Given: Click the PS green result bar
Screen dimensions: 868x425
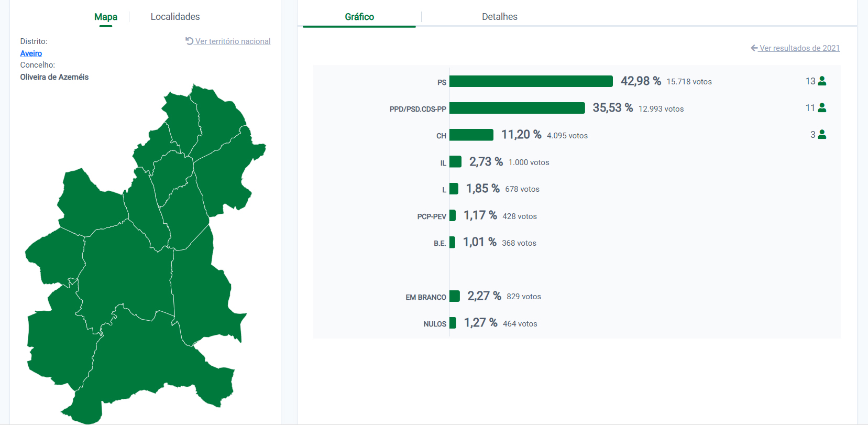Looking at the screenshot, I should pyautogui.click(x=531, y=81).
